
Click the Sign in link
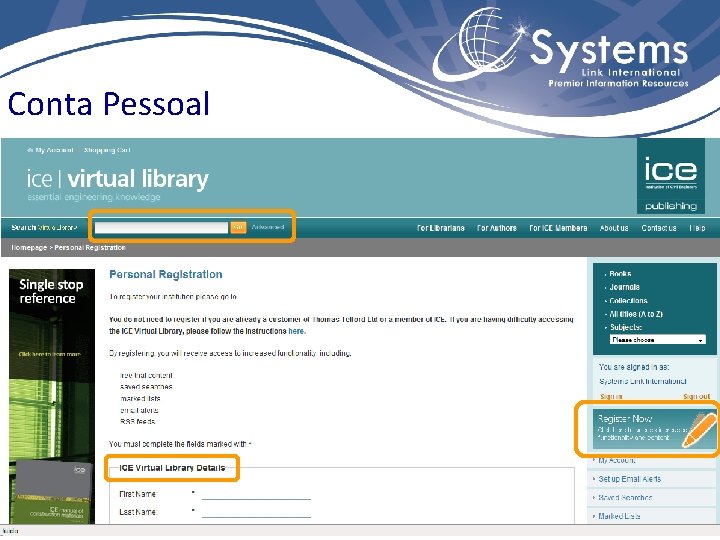click(x=611, y=396)
